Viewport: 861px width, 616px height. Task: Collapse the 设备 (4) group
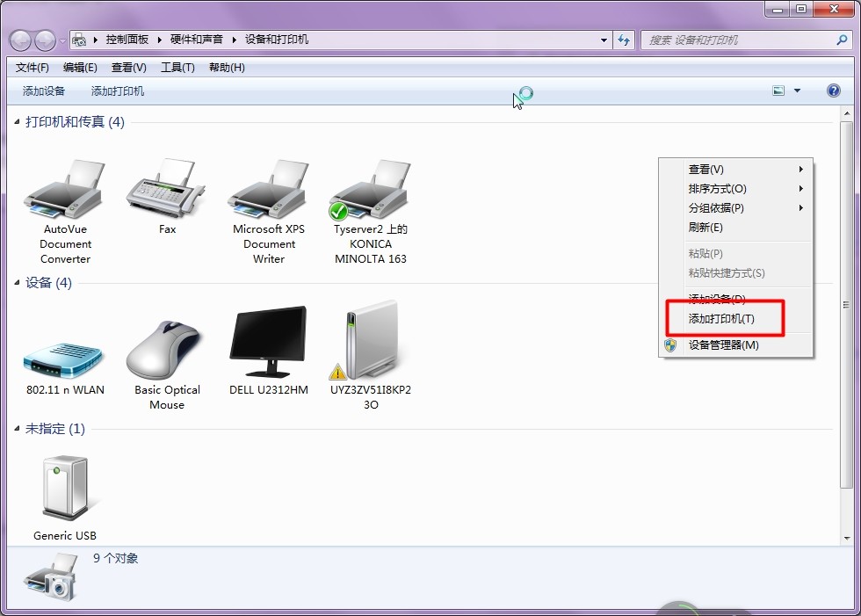(x=17, y=282)
